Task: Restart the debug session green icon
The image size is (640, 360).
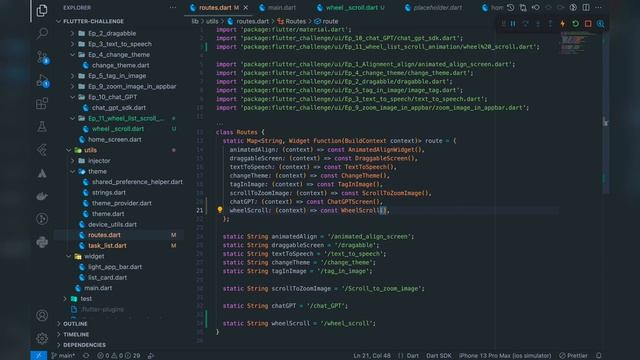Action: pos(575,24)
